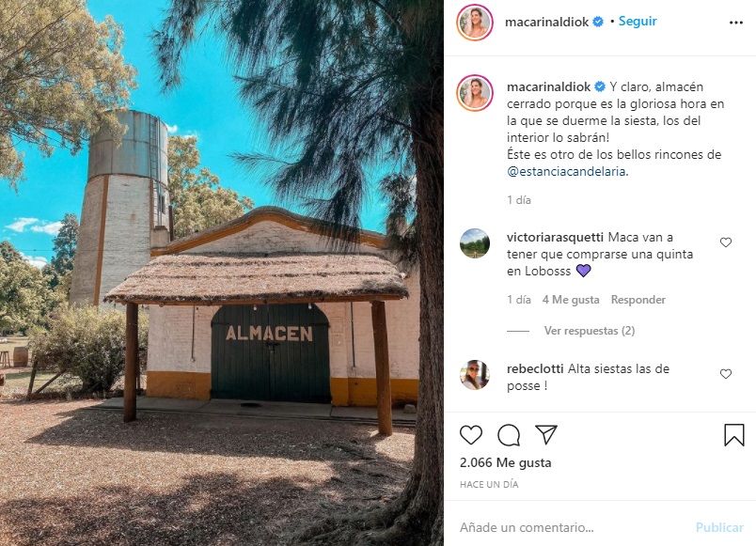Like the post with the heart icon

tap(470, 435)
